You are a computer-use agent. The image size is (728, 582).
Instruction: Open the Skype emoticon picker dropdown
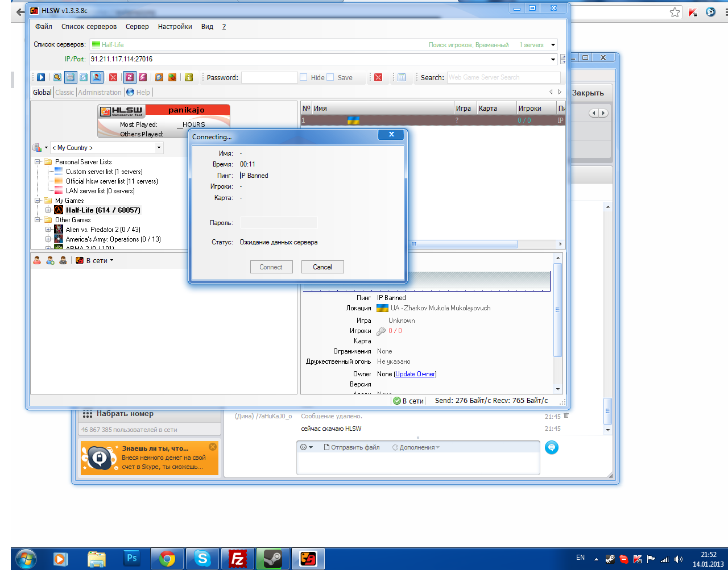(307, 447)
